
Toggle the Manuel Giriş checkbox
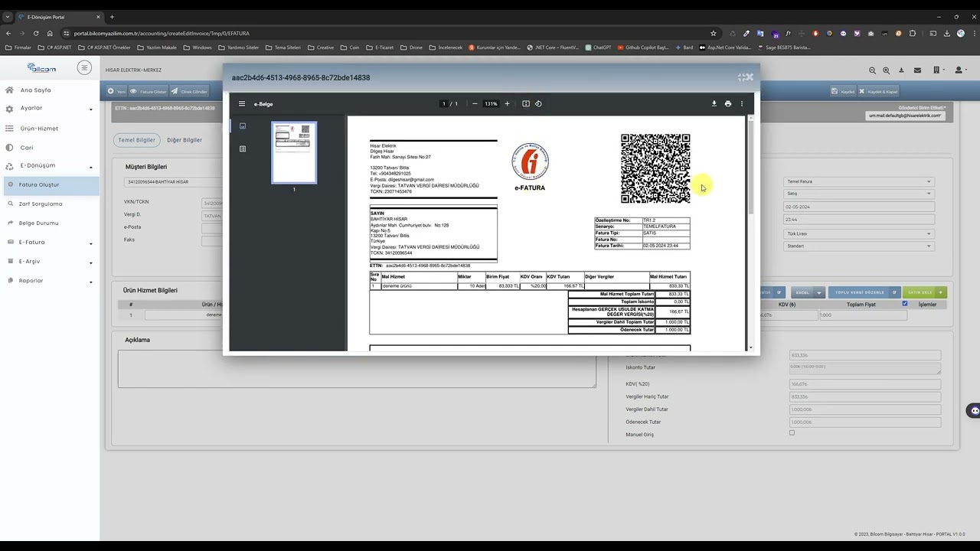pyautogui.click(x=792, y=433)
